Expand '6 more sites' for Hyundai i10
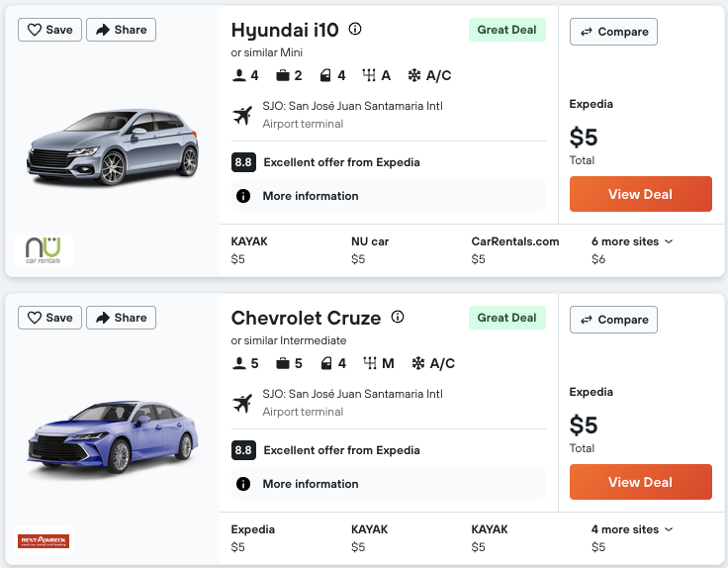The height and width of the screenshot is (568, 728). coord(632,241)
